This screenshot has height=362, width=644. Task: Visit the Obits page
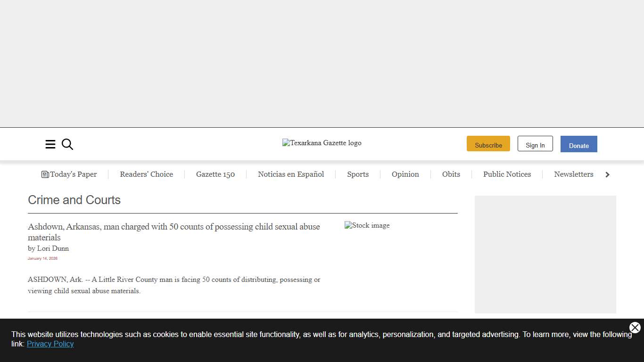tap(451, 174)
